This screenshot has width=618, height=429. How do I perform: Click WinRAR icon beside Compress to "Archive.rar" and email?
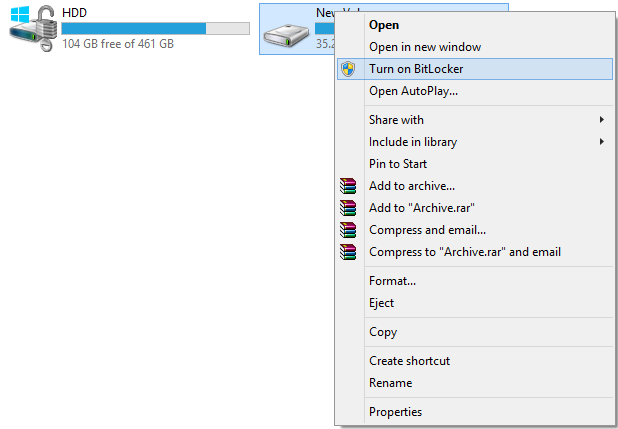[x=348, y=252]
